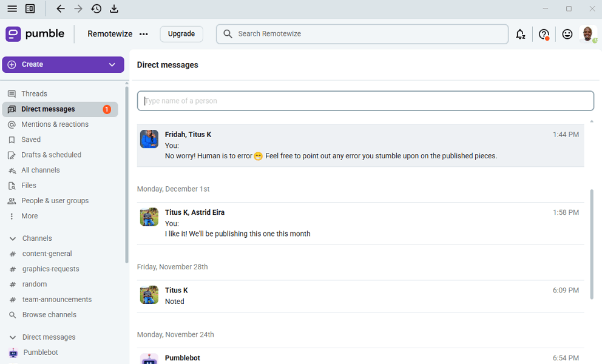This screenshot has height=364, width=602.
Task: Go to Mentions & reactions
Action: [55, 124]
